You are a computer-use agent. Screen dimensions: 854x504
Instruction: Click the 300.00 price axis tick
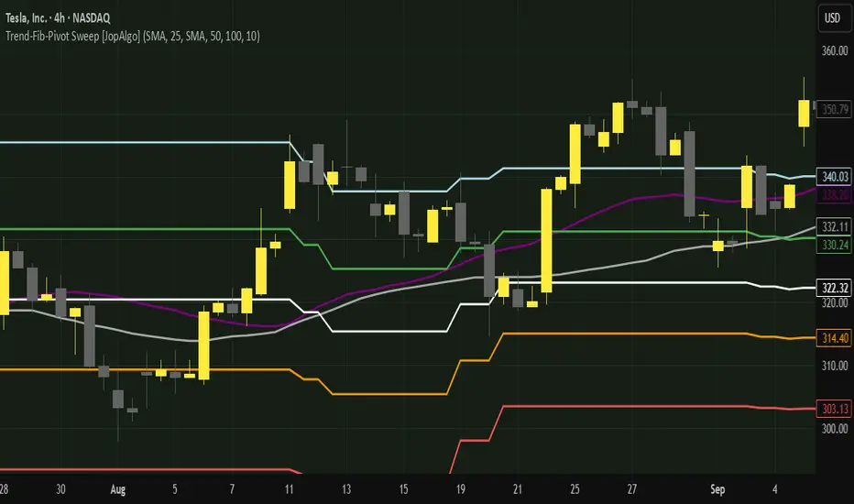click(x=835, y=429)
